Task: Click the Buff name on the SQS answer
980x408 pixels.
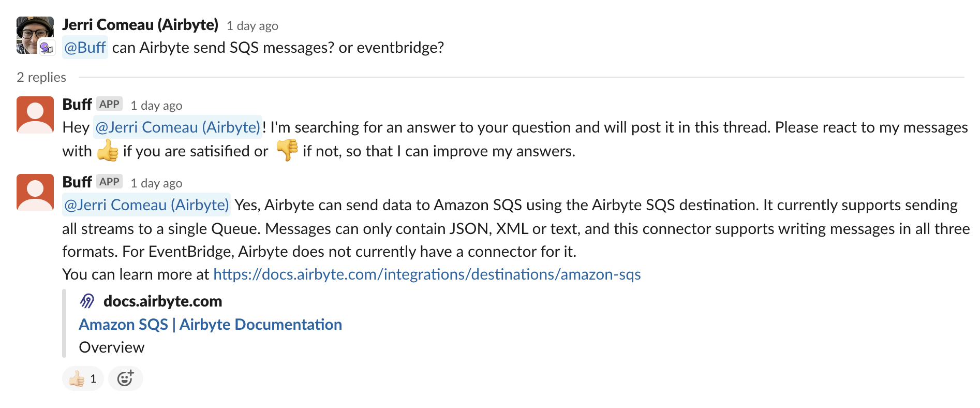Action: coord(77,182)
